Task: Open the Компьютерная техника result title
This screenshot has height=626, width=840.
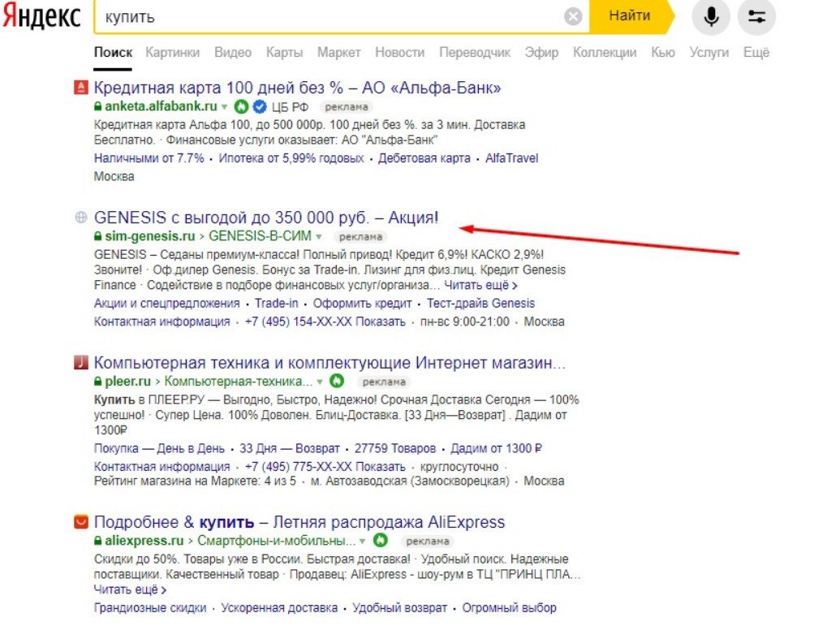Action: [x=330, y=362]
